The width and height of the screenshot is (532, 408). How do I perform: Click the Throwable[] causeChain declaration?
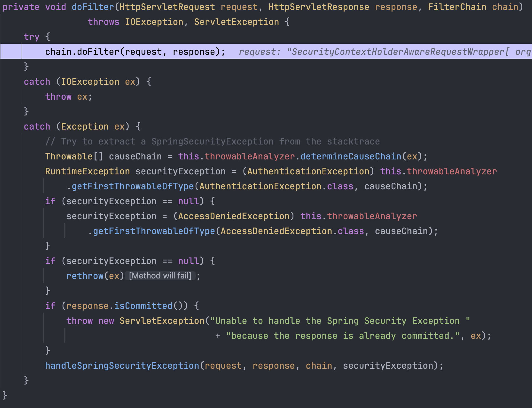(103, 156)
